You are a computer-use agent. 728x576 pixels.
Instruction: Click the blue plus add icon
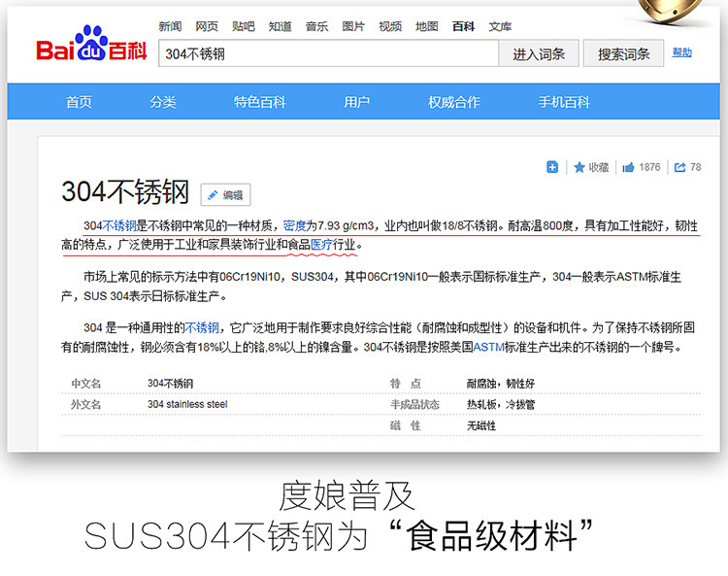[x=552, y=167]
